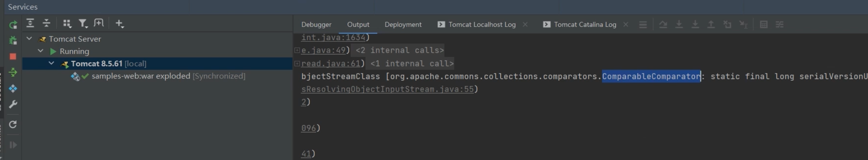The height and width of the screenshot is (160, 868).
Task: Open the Group By icon menu
Action: point(67,23)
